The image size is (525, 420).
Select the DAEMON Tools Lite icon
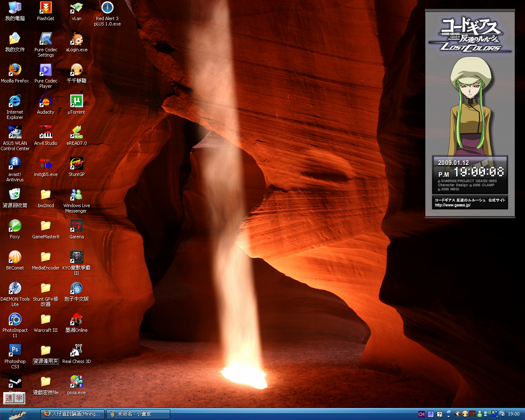pos(15,288)
